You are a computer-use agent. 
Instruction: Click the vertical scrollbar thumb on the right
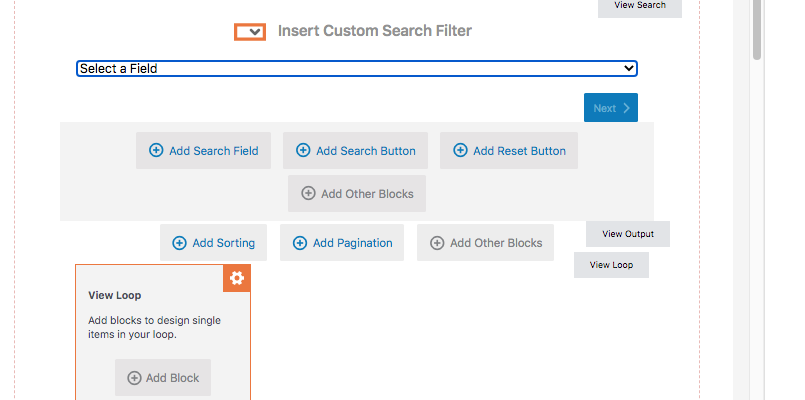click(757, 30)
